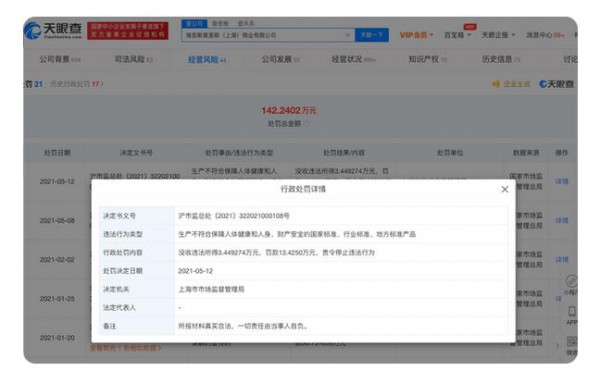Click the 处罚单位 column header
This screenshot has width=600, height=371.
450,153
